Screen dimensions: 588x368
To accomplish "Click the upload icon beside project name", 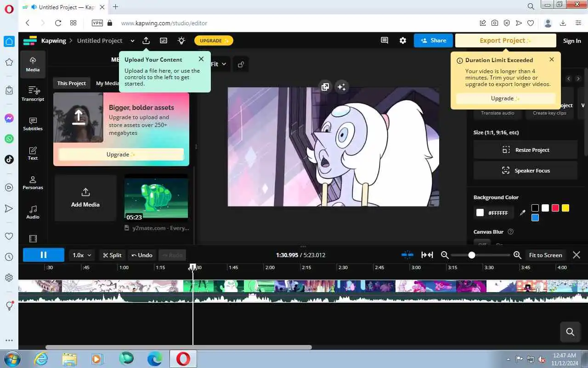I will (x=146, y=40).
